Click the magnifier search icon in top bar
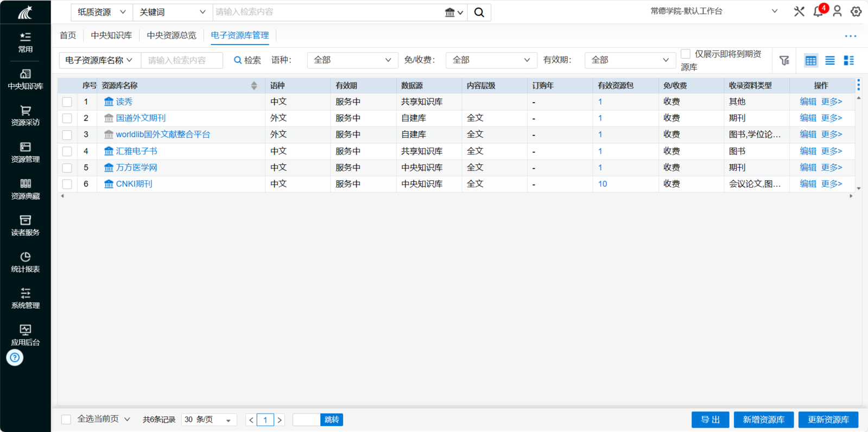 (479, 12)
